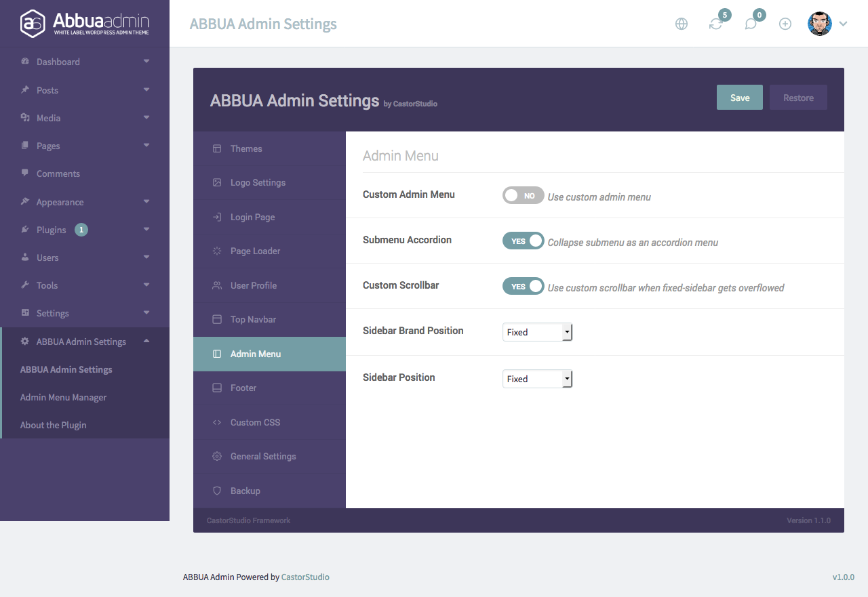This screenshot has height=597, width=868.
Task: Click the Plugins update count badge
Action: pyautogui.click(x=81, y=230)
